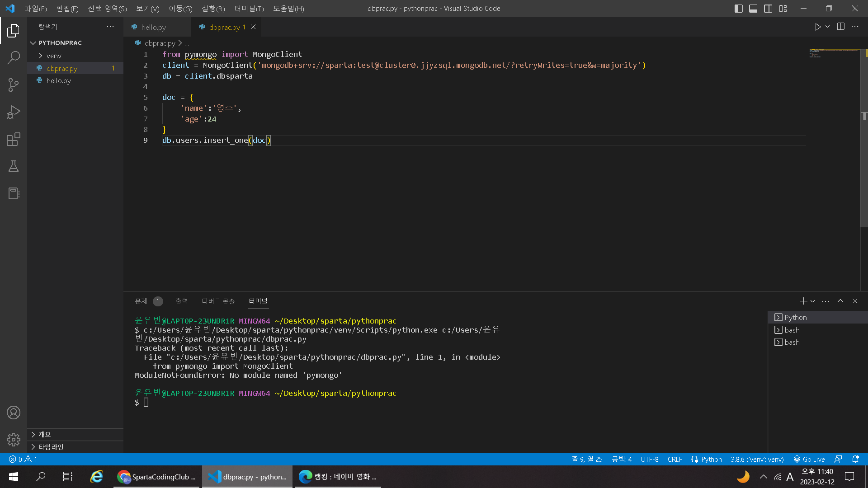
Task: Open the Testing flask view
Action: pyautogui.click(x=14, y=166)
